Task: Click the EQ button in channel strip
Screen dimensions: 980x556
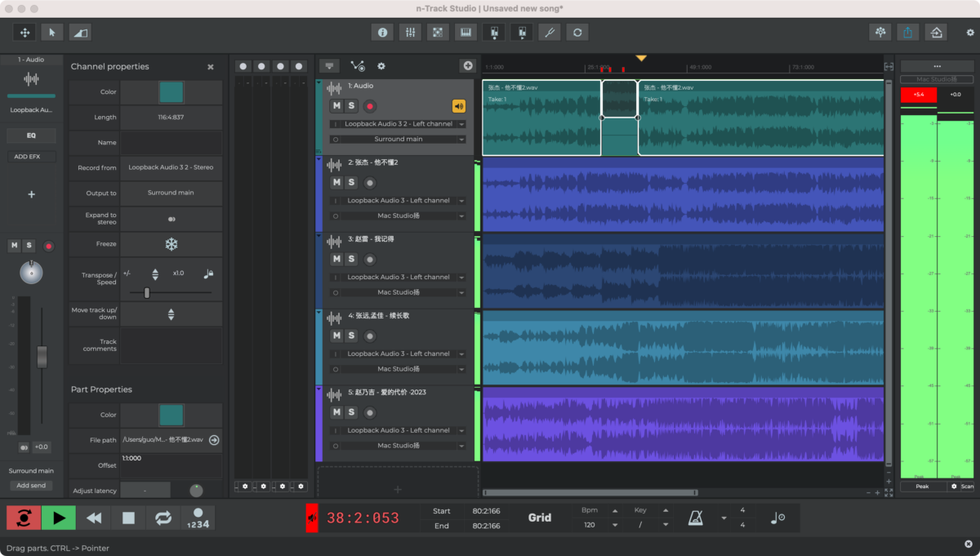Action: 31,136
